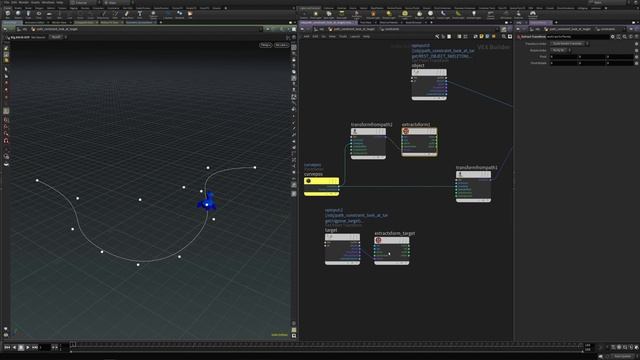Viewport: 640px width, 360px height.
Task: Select the Tube shelf tool
Action: coord(28,14)
